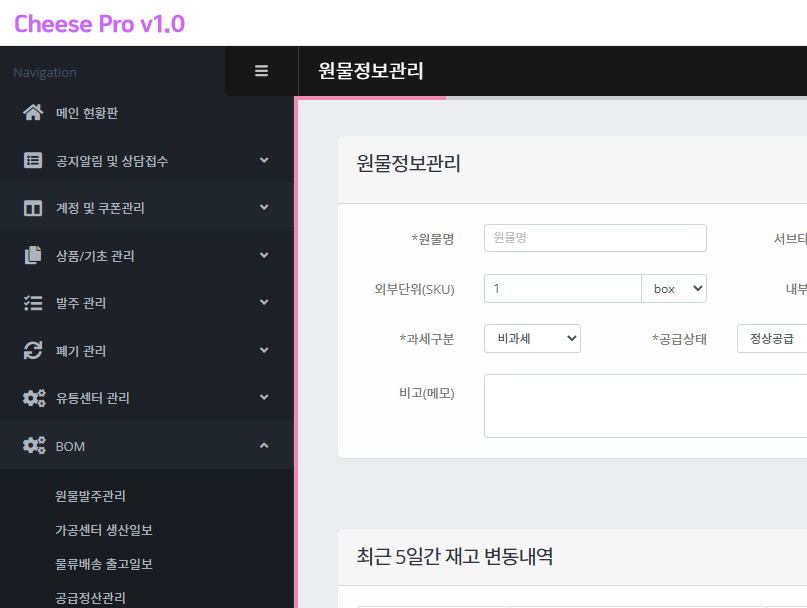Click the list icon for 공지알림 및 상담접수
Screen dimensions: 807x608
point(33,160)
